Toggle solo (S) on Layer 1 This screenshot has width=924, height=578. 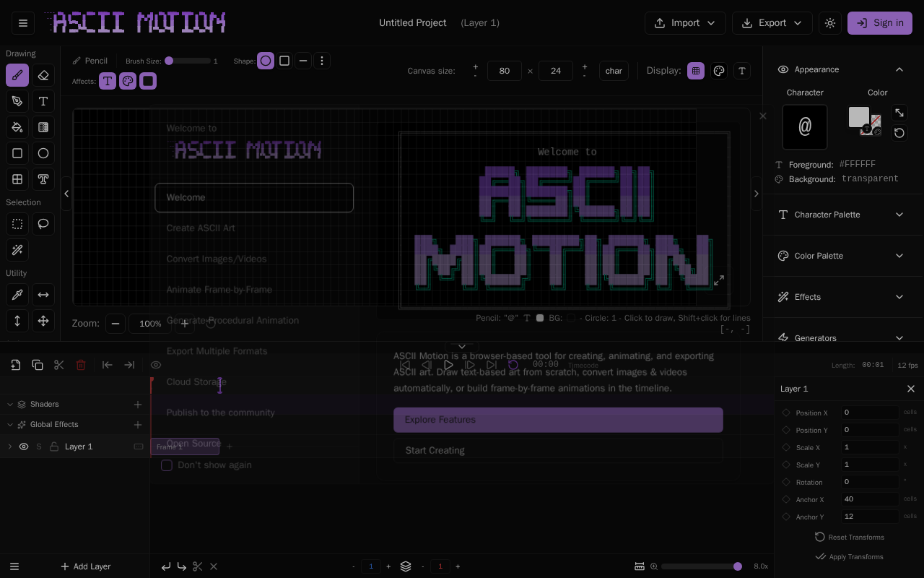point(39,447)
